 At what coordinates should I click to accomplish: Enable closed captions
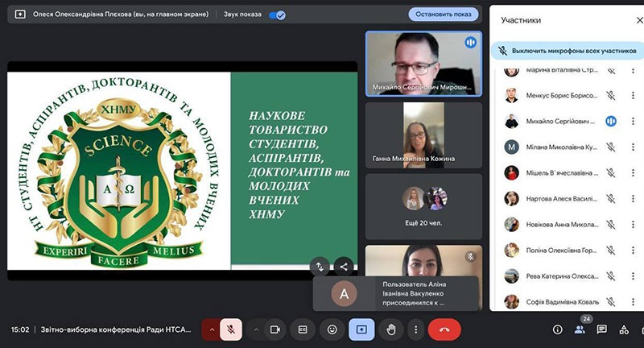[x=303, y=329]
